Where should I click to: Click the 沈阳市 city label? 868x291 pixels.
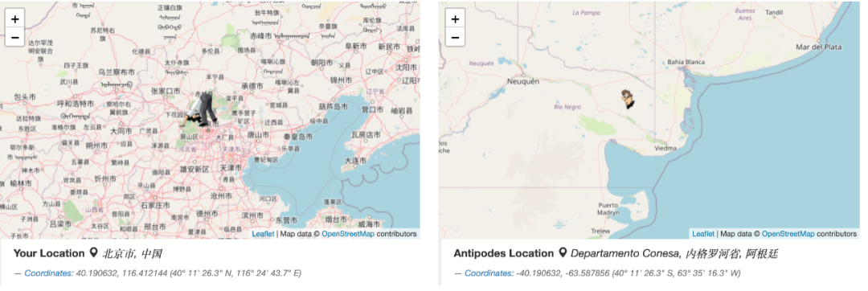point(407,67)
